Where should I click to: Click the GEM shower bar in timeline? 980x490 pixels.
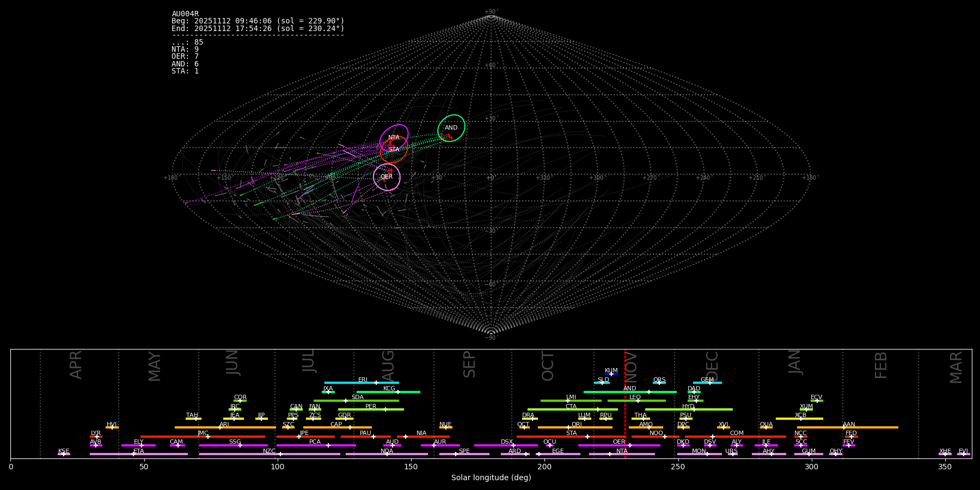[707, 383]
